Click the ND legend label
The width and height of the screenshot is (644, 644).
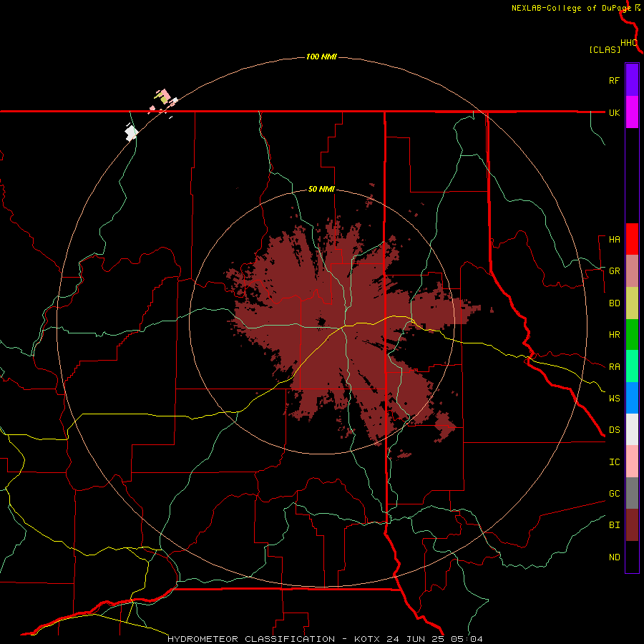tap(614, 557)
